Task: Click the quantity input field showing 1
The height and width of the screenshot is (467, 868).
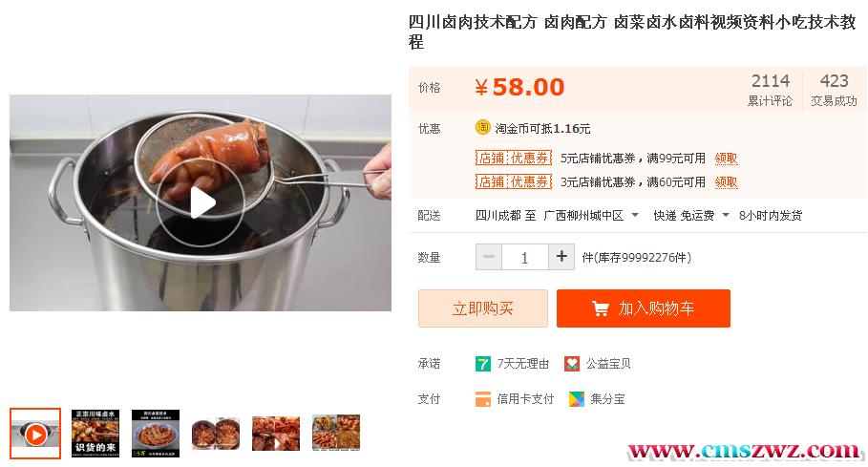Action: [x=525, y=257]
